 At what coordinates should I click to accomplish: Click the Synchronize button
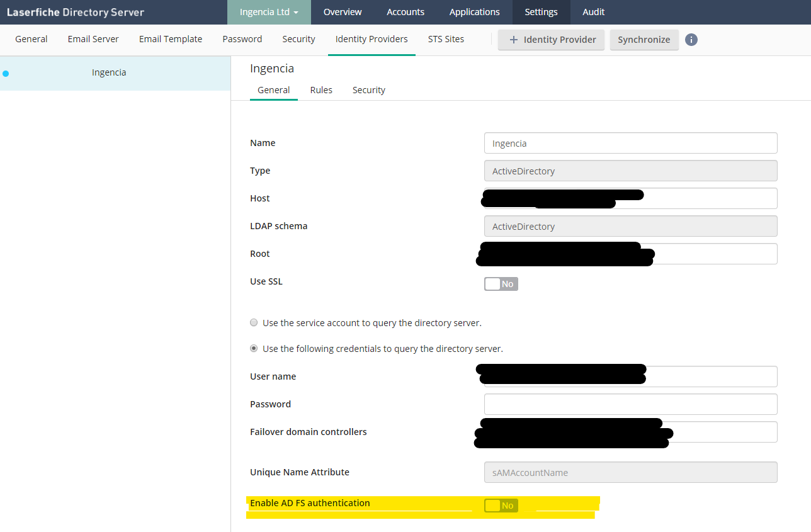(644, 40)
